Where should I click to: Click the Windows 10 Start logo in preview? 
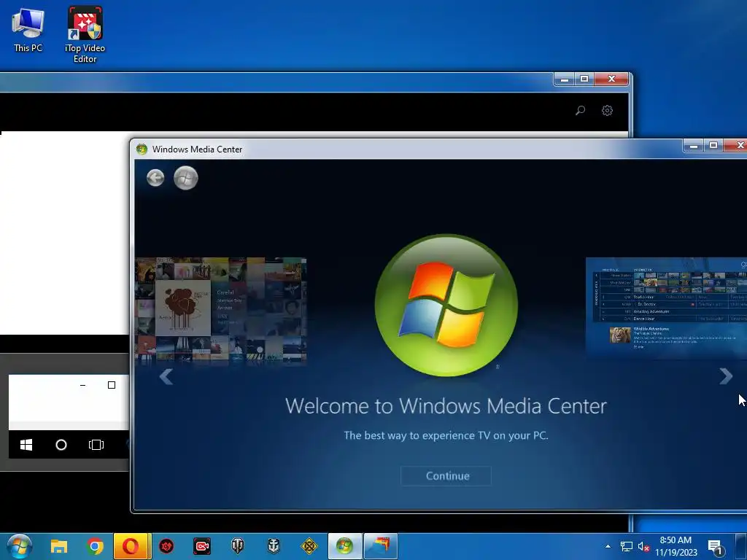[x=26, y=445]
